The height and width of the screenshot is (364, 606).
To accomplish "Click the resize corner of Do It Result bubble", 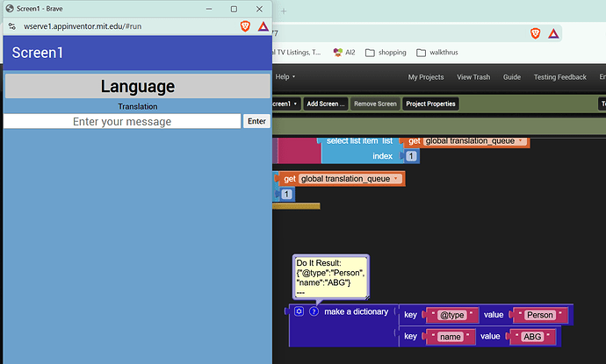I will pyautogui.click(x=366, y=296).
